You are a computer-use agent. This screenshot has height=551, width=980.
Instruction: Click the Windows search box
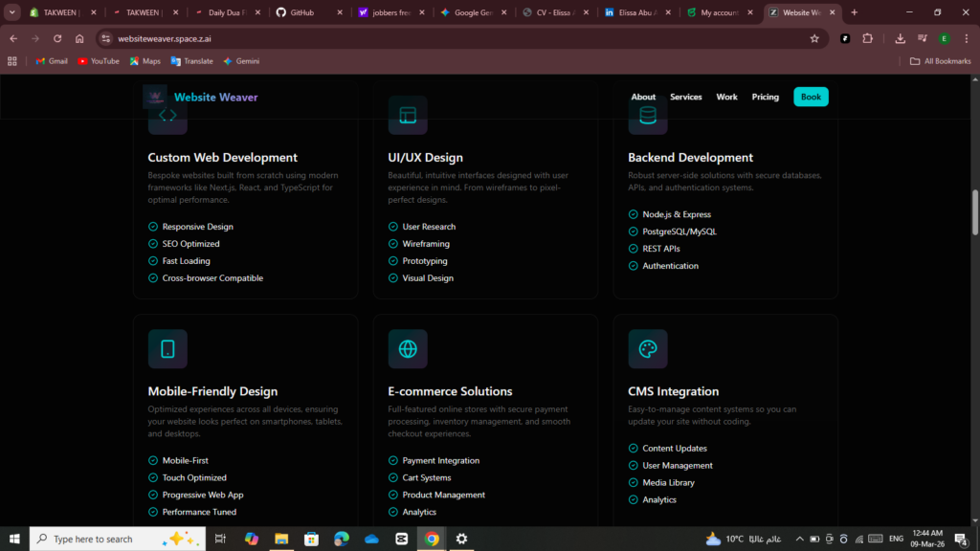(118, 539)
